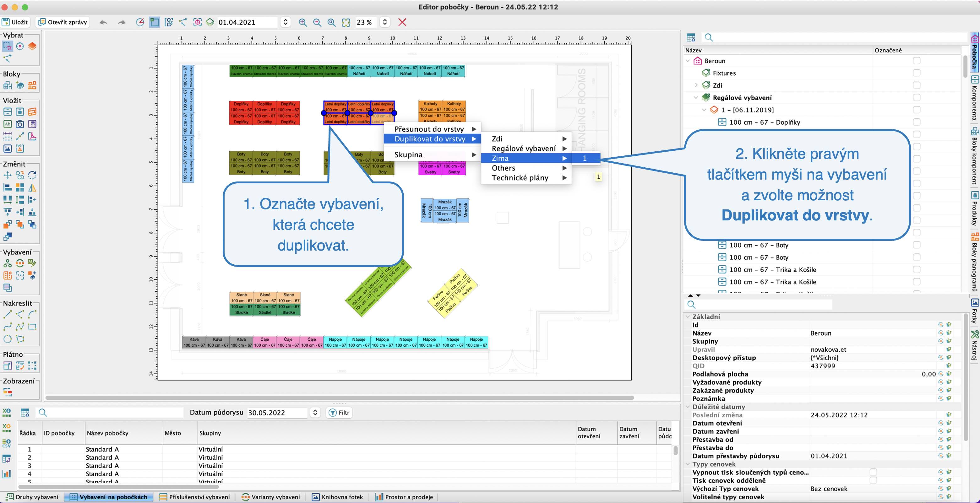Toggle checkbox for 100 cm – 67 – Doplňky
This screenshot has height=503, width=980.
(917, 122)
